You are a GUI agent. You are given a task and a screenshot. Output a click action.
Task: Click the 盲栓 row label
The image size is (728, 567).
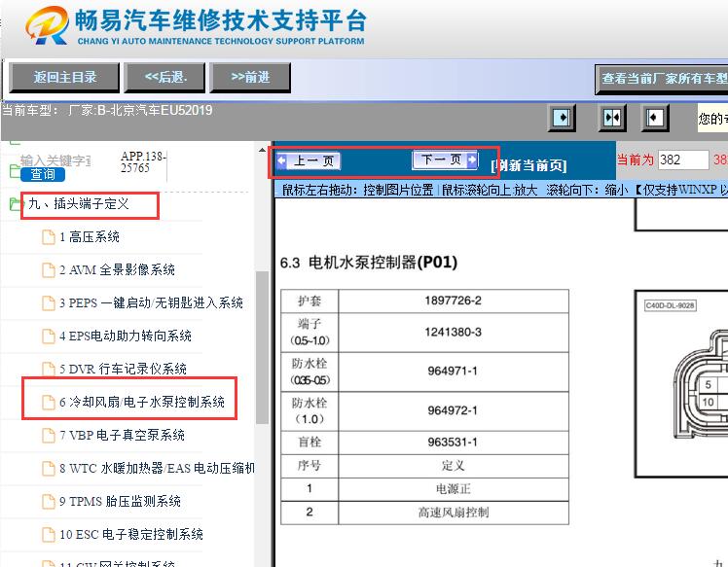coord(309,443)
